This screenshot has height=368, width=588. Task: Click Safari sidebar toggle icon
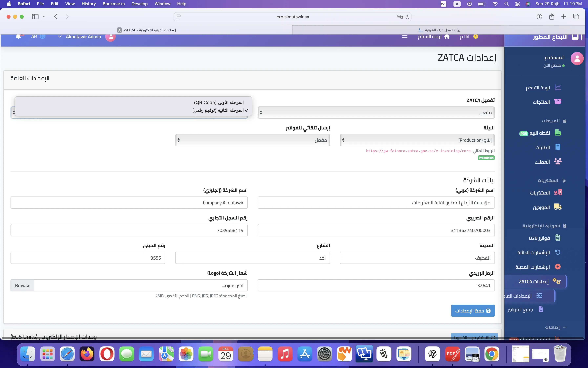pyautogui.click(x=35, y=17)
